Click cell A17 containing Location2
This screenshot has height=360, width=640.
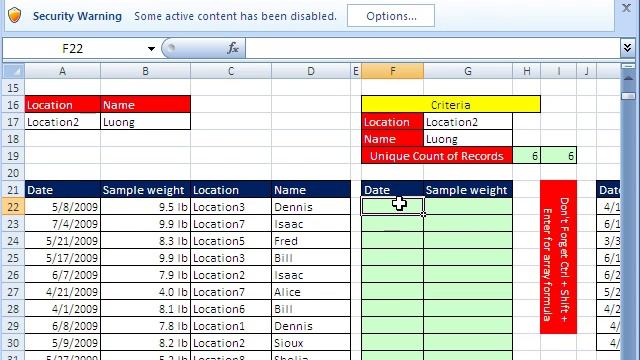62,122
